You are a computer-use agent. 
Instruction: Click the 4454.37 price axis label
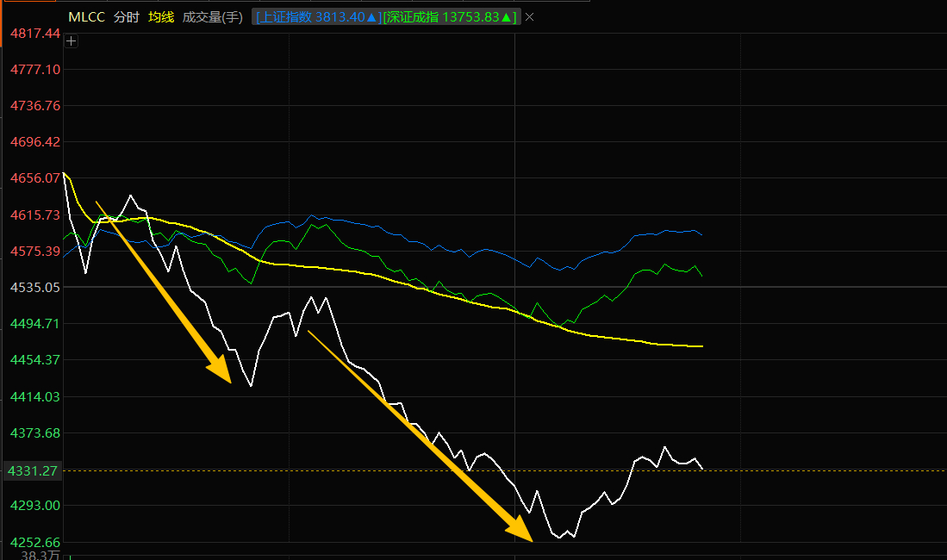pyautogui.click(x=35, y=360)
